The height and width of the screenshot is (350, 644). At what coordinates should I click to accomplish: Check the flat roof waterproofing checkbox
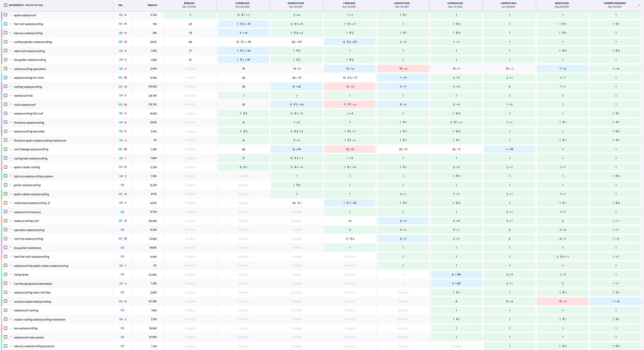[6, 24]
